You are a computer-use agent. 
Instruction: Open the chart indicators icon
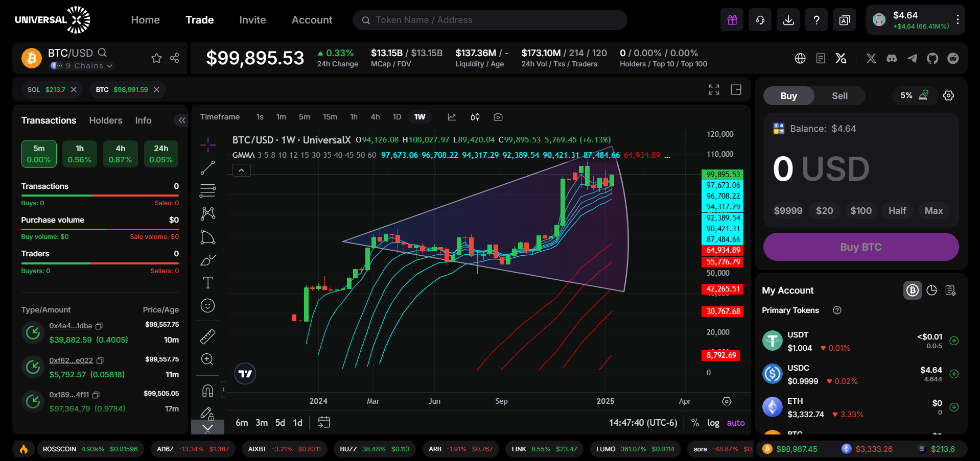(452, 117)
